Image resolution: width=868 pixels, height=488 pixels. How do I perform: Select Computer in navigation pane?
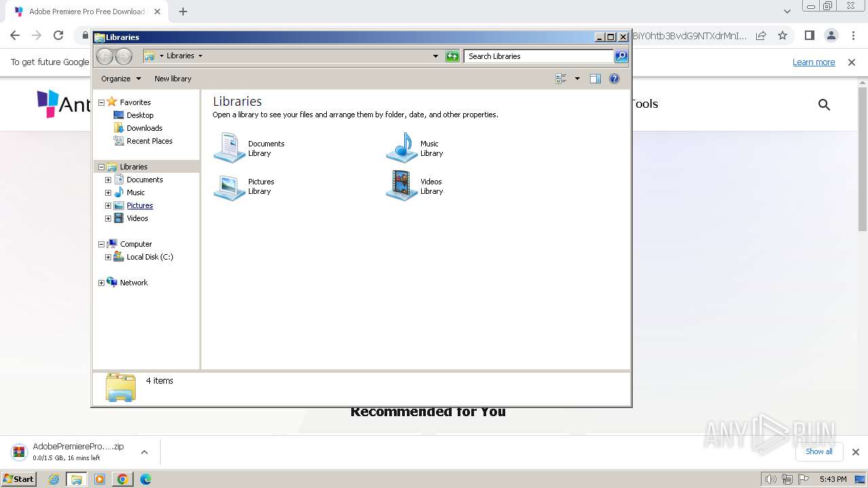136,244
